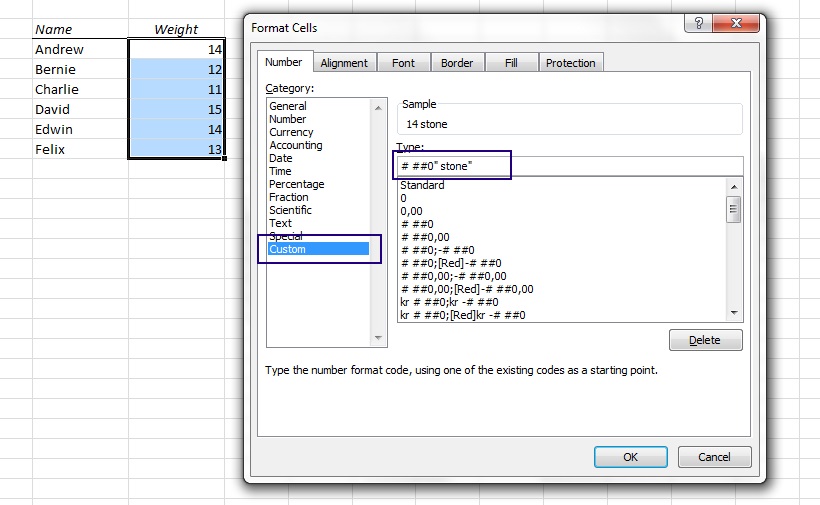Open the Alignment tab
This screenshot has width=820, height=505.
click(x=344, y=63)
